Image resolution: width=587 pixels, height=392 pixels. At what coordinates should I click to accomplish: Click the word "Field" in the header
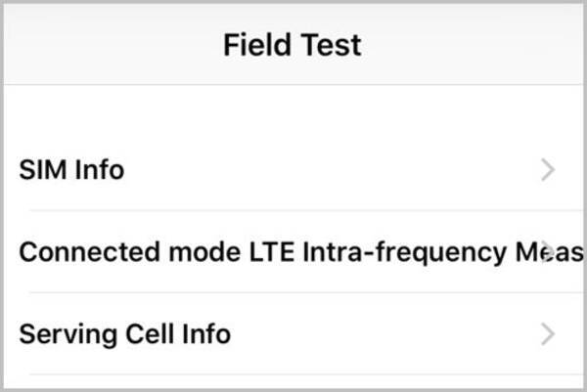[256, 45]
